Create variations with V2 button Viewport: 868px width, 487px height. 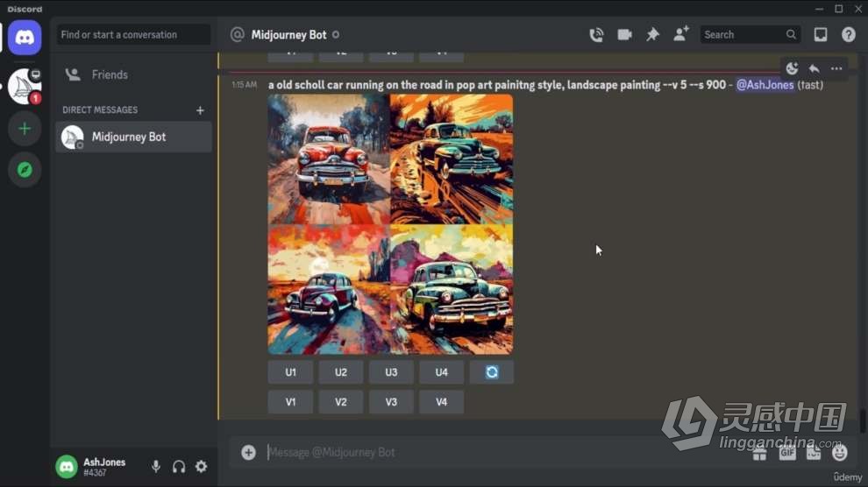click(x=341, y=402)
